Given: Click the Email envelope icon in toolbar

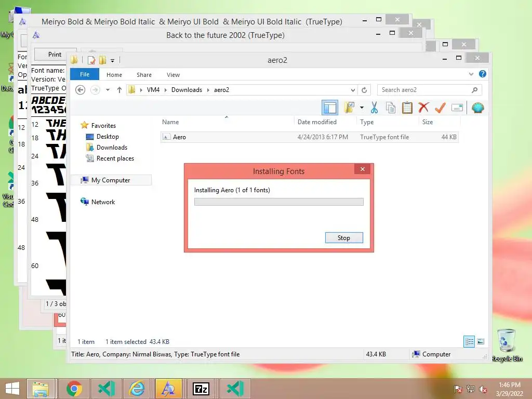Looking at the screenshot, I should click(x=457, y=108).
